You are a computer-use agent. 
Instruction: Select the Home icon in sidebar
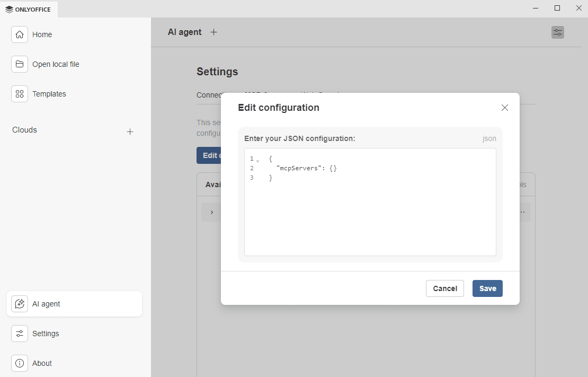click(x=20, y=34)
